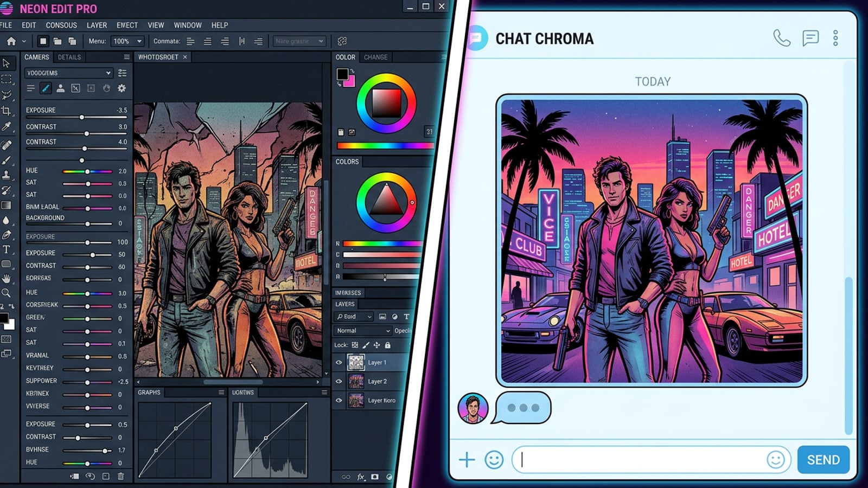Select the rectangular Marquee tool
Screen dimensions: 868x488
pyautogui.click(x=7, y=79)
